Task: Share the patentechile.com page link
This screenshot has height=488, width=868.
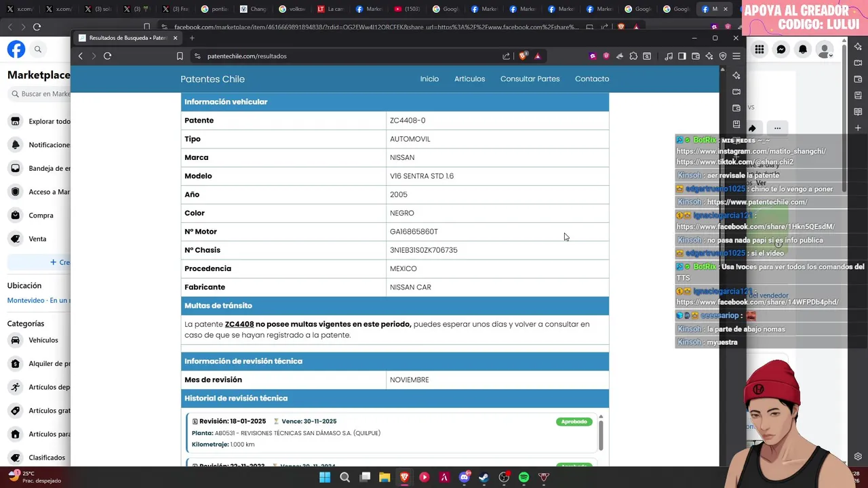Action: click(x=506, y=56)
